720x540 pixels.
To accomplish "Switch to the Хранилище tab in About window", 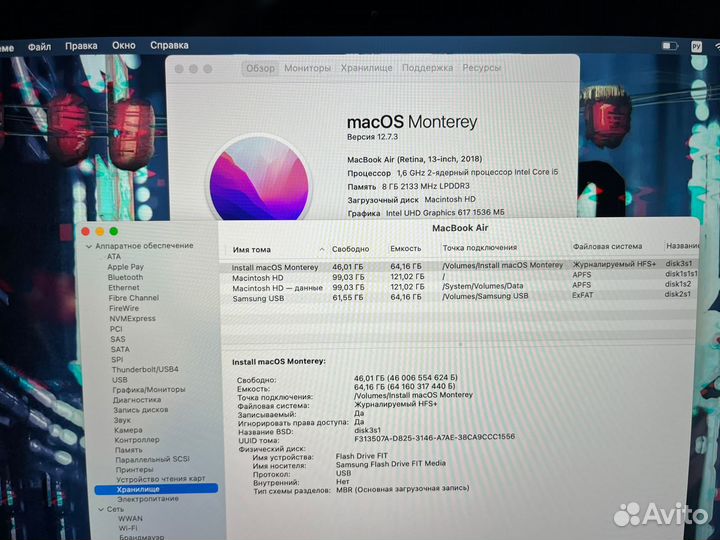I will point(366,68).
